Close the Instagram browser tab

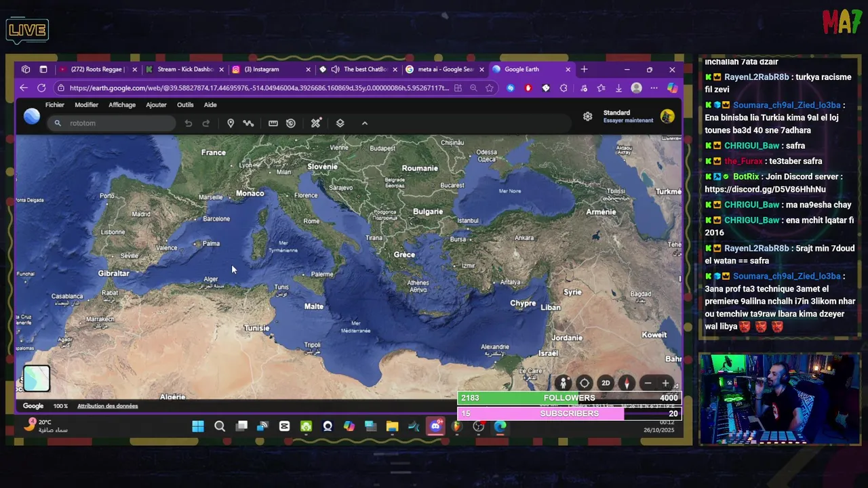click(308, 69)
